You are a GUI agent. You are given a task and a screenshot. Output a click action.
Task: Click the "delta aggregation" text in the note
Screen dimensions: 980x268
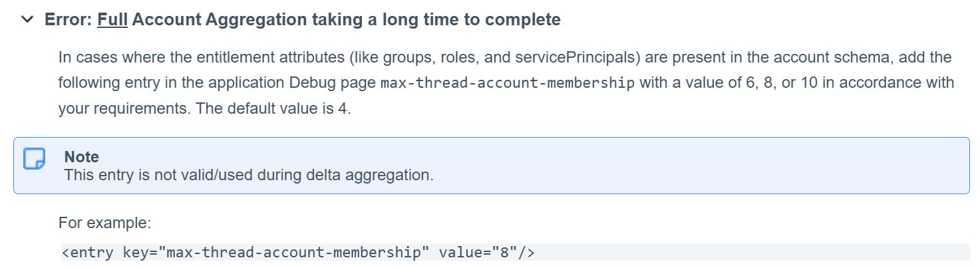click(381, 176)
